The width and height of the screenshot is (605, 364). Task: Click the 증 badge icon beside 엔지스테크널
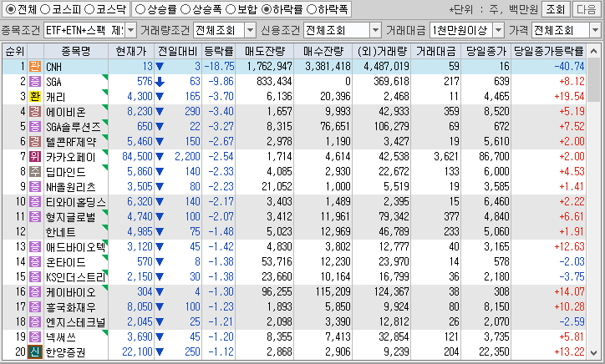point(35,322)
